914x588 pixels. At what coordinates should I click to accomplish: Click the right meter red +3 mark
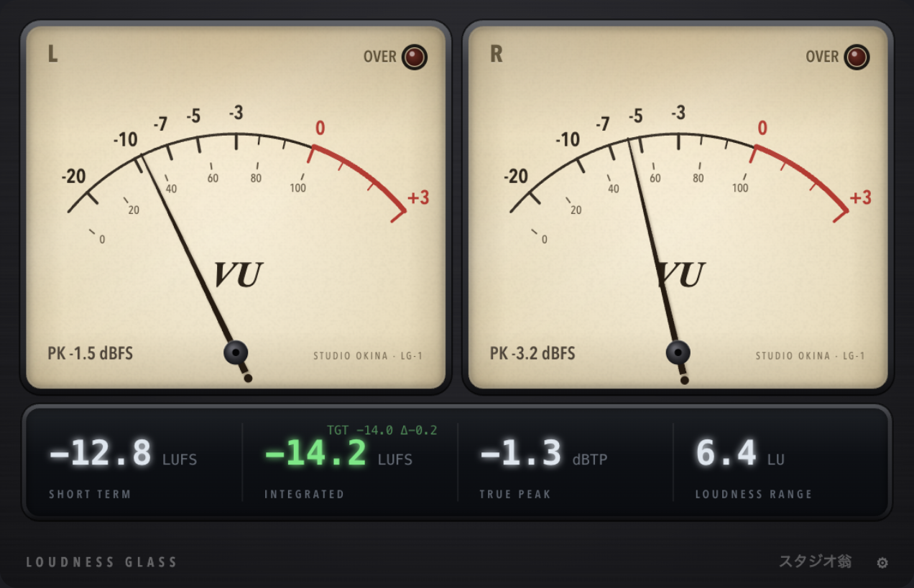click(860, 198)
